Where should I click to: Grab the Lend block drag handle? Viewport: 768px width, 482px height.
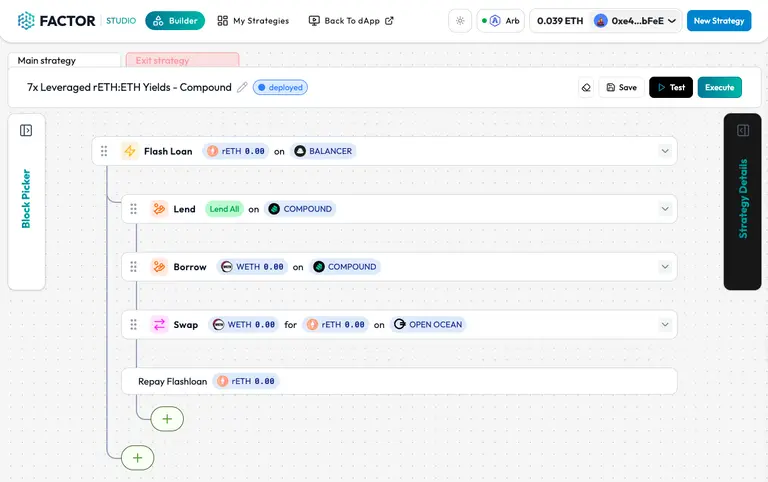coord(133,209)
